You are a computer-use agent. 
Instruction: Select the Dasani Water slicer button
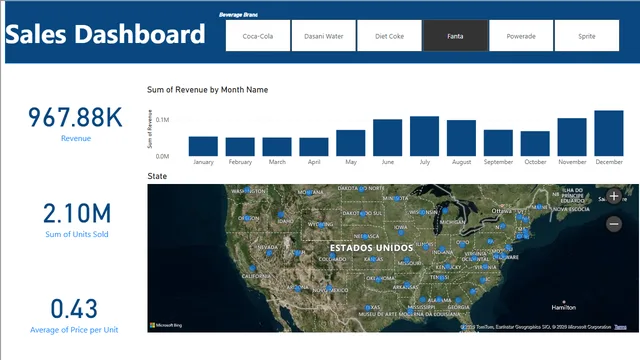(324, 36)
